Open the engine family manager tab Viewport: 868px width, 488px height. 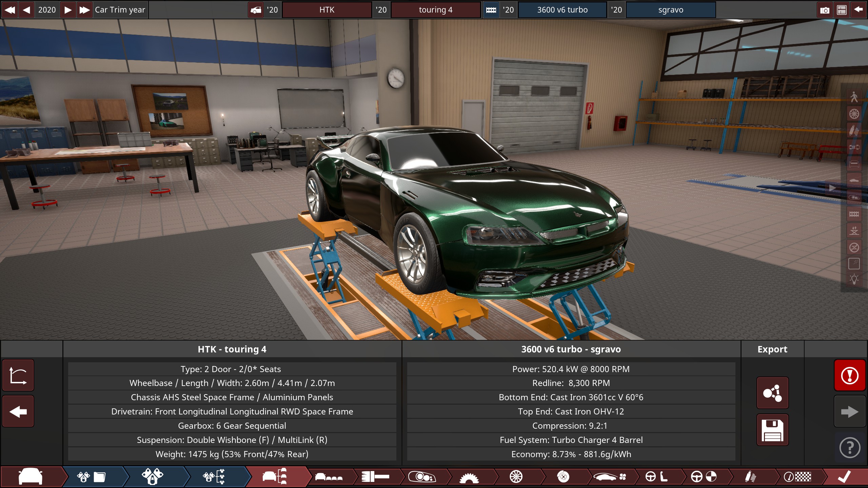[92, 477]
